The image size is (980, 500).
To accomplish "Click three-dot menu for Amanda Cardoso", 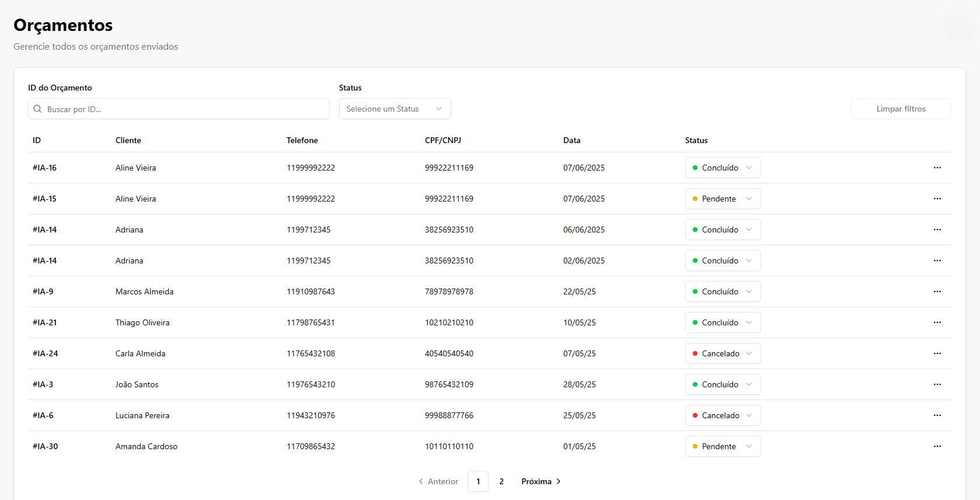I will (937, 446).
